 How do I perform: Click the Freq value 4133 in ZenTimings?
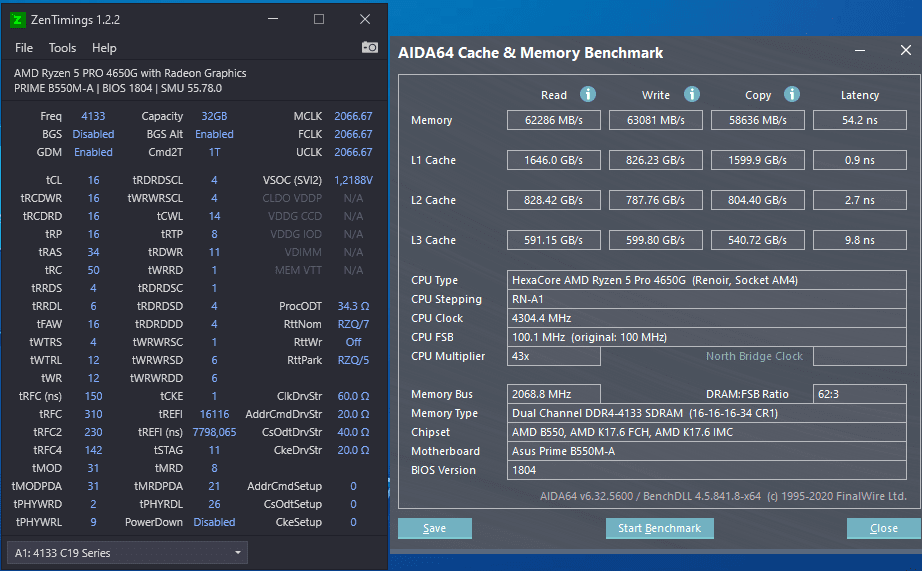(93, 116)
